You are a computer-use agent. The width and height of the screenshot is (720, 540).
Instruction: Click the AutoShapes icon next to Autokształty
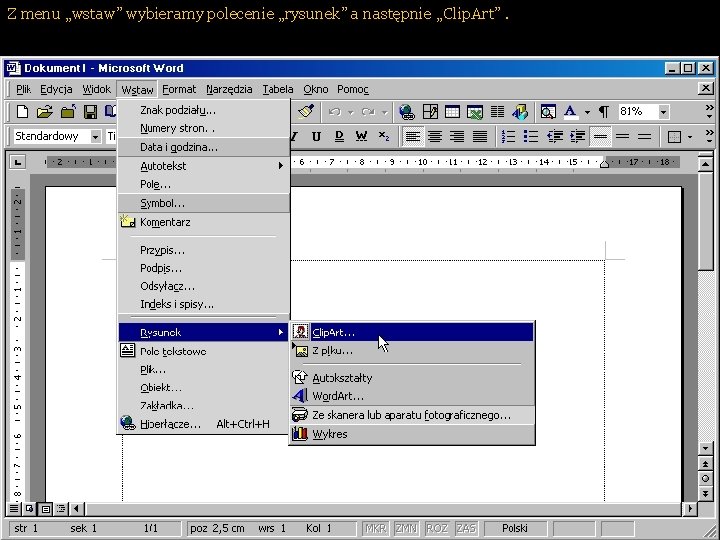click(x=300, y=377)
